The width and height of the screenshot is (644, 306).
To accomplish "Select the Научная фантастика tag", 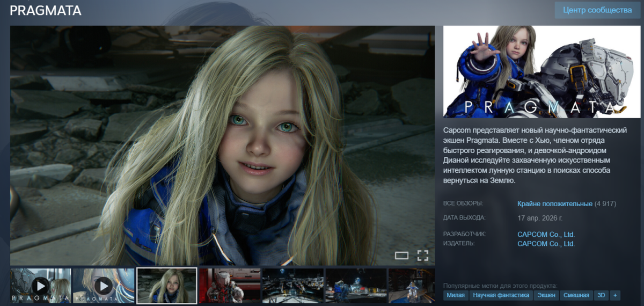I will pyautogui.click(x=501, y=295).
